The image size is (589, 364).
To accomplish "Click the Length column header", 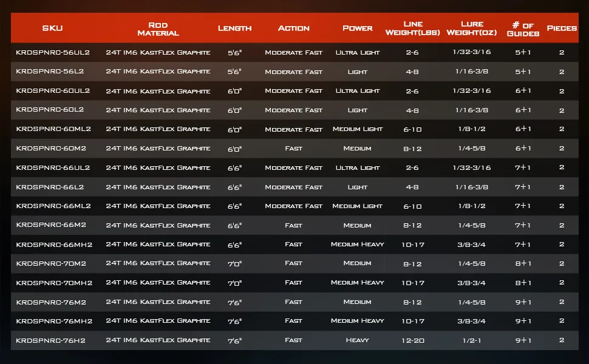I will coord(234,28).
